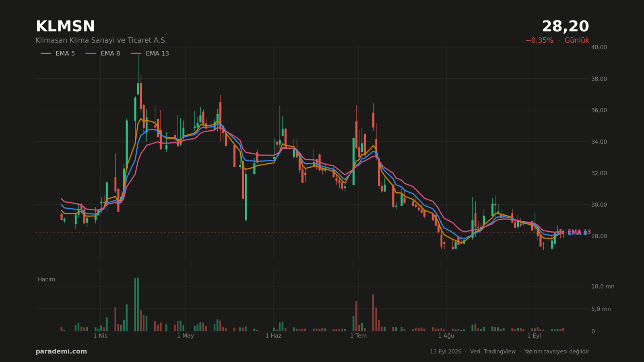Screen dimensions: 644x362
Task: Click the Yatırım tavsiyesi değildir disclaimer
Action: pyautogui.click(x=557, y=352)
